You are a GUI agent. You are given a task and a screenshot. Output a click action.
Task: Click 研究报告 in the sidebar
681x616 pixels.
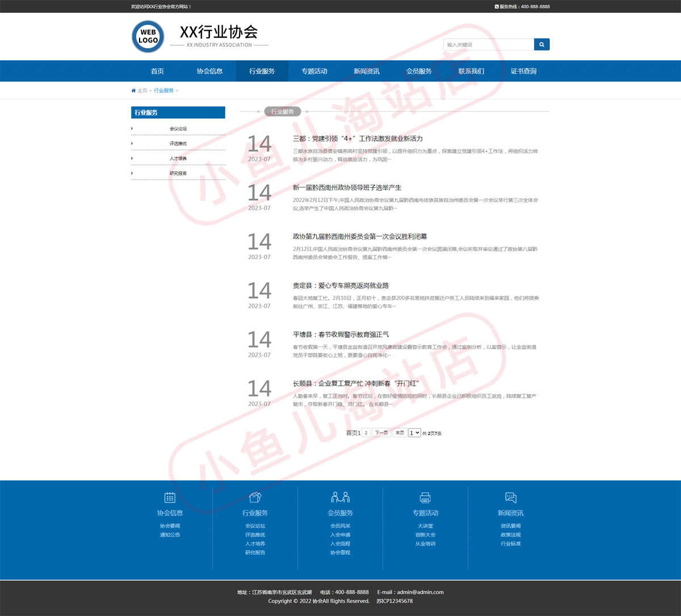(178, 173)
